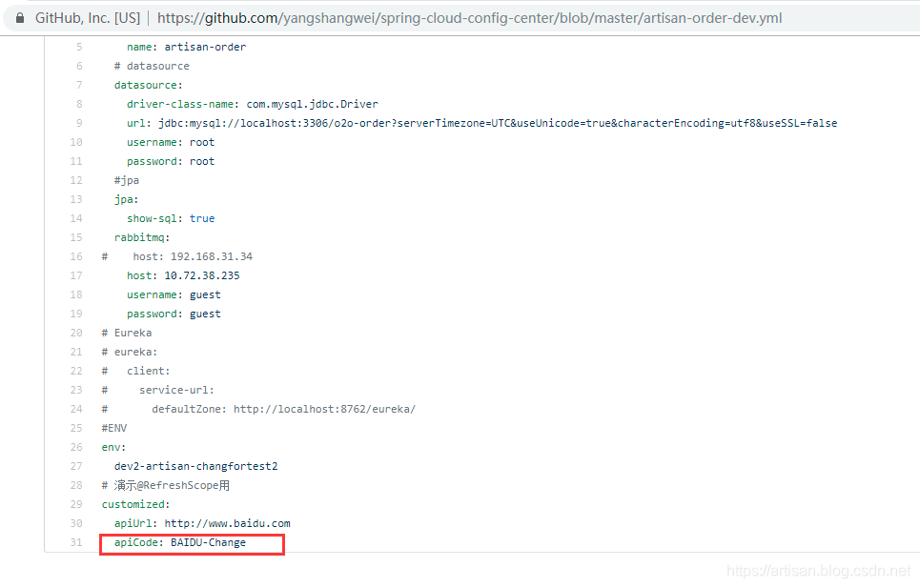Click the padlock security icon in address bar
This screenshot has height=588, width=920.
(19, 18)
